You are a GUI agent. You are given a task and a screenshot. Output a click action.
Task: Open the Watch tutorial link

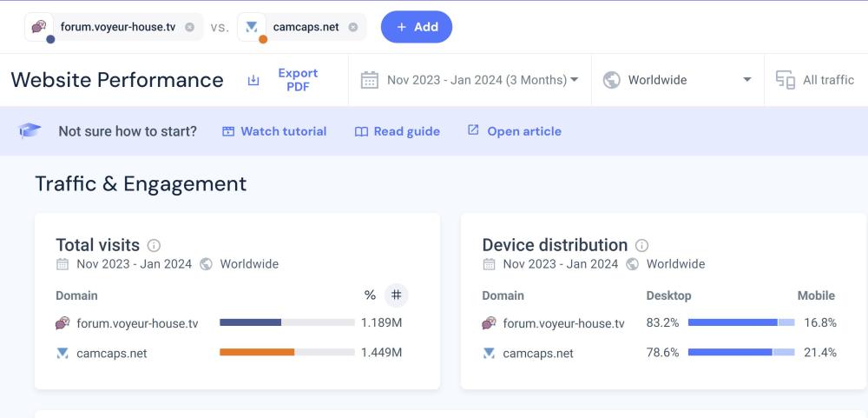pyautogui.click(x=274, y=131)
